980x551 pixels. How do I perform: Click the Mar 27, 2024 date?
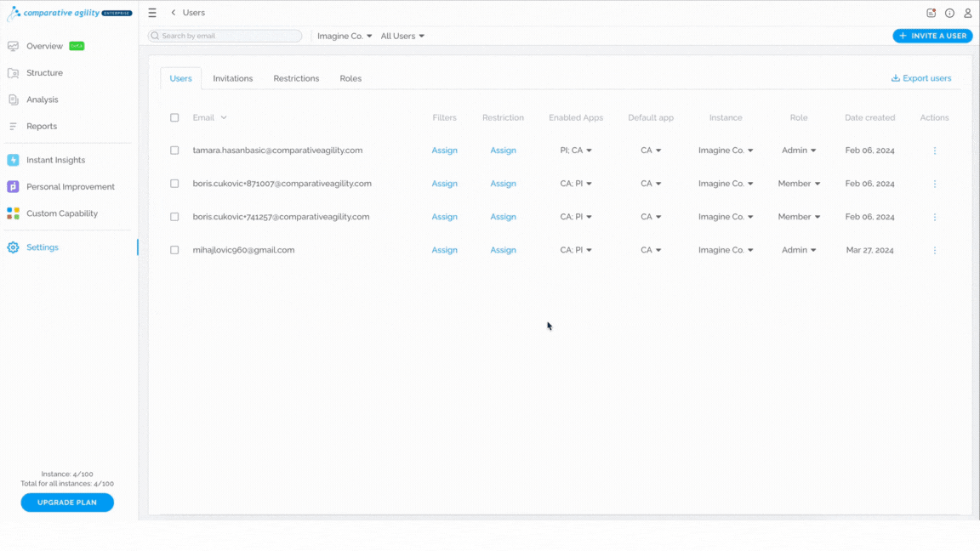point(869,250)
